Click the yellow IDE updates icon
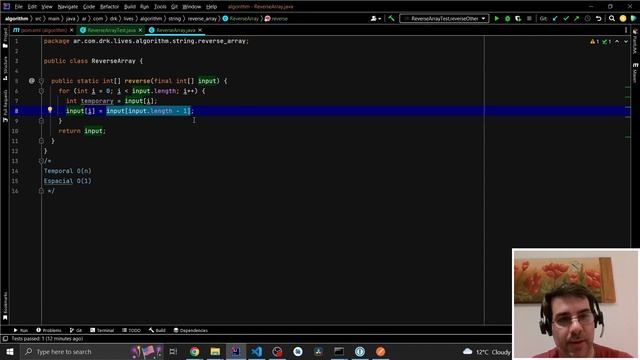The image size is (640, 360). pos(623,18)
